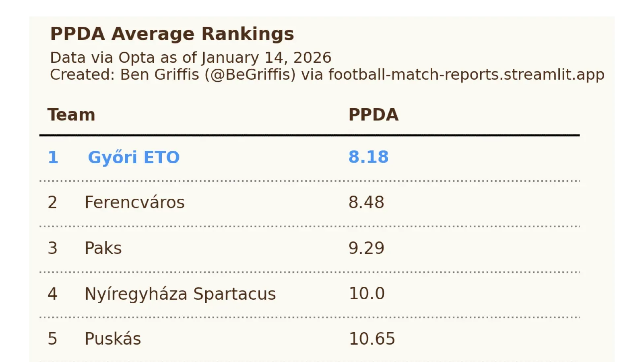
Task: Click rank number 1 in blue
Action: tap(53, 157)
